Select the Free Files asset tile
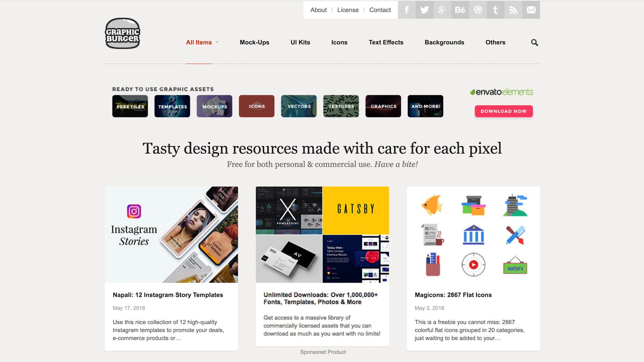This screenshot has height=362, width=644. [x=130, y=106]
